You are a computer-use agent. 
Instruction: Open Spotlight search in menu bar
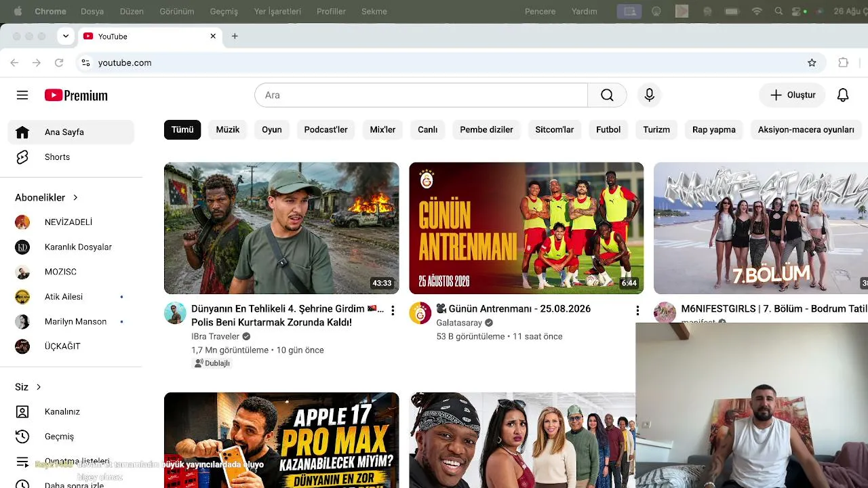[778, 12]
